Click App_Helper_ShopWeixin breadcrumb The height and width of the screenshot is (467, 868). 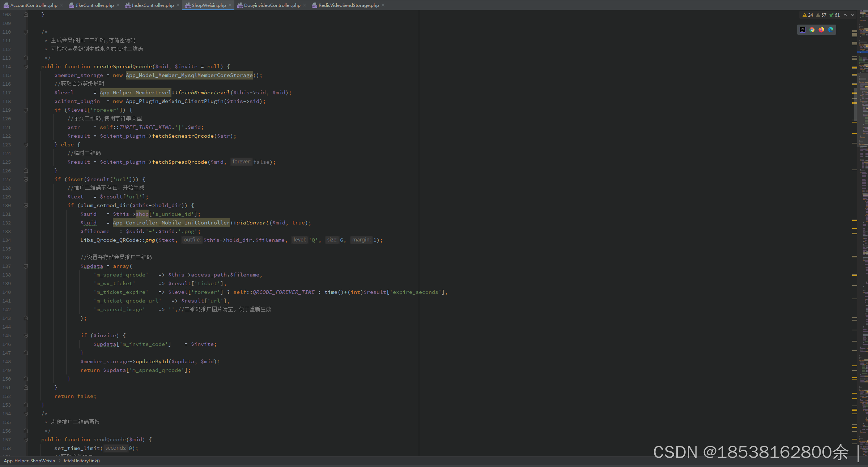(29, 460)
